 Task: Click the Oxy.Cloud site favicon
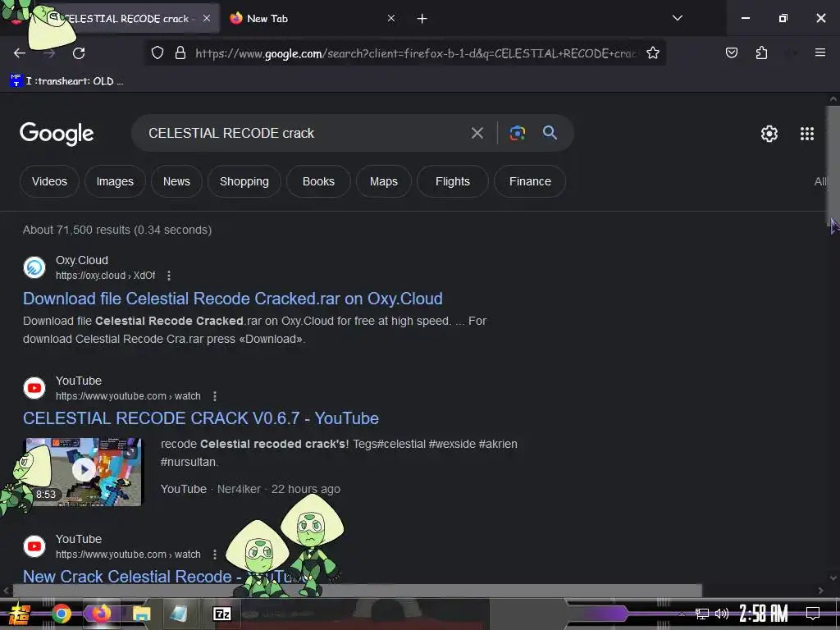tap(34, 267)
